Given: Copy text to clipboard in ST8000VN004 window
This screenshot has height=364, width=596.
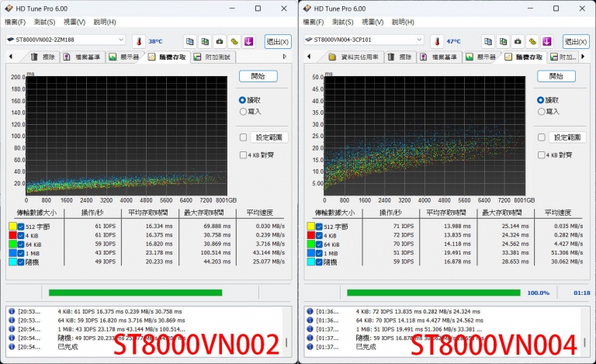Looking at the screenshot, I should click(488, 41).
